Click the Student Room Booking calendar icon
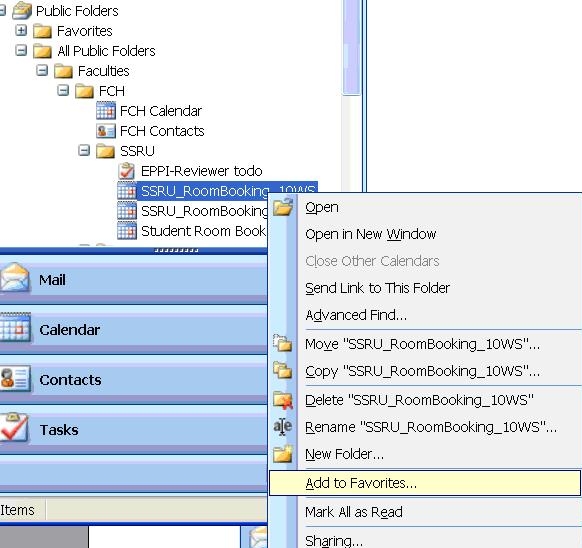This screenshot has width=582, height=548. pyautogui.click(x=127, y=231)
